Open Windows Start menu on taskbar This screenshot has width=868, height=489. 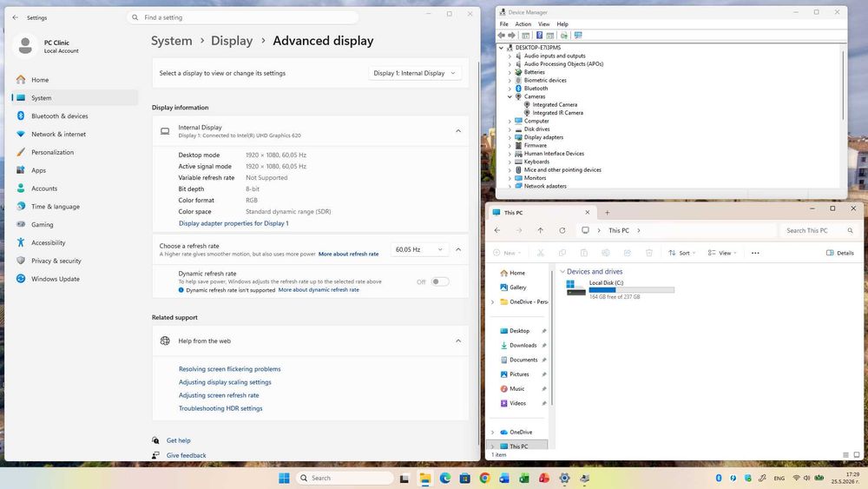click(x=284, y=478)
